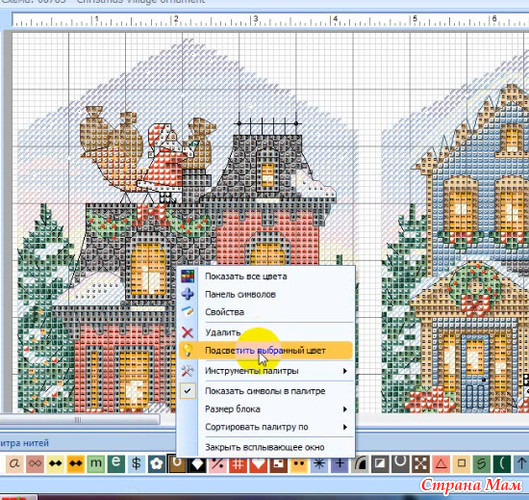Select the pink percent-symbol palette swatch
Screen dimensions: 529x500
(x=218, y=465)
